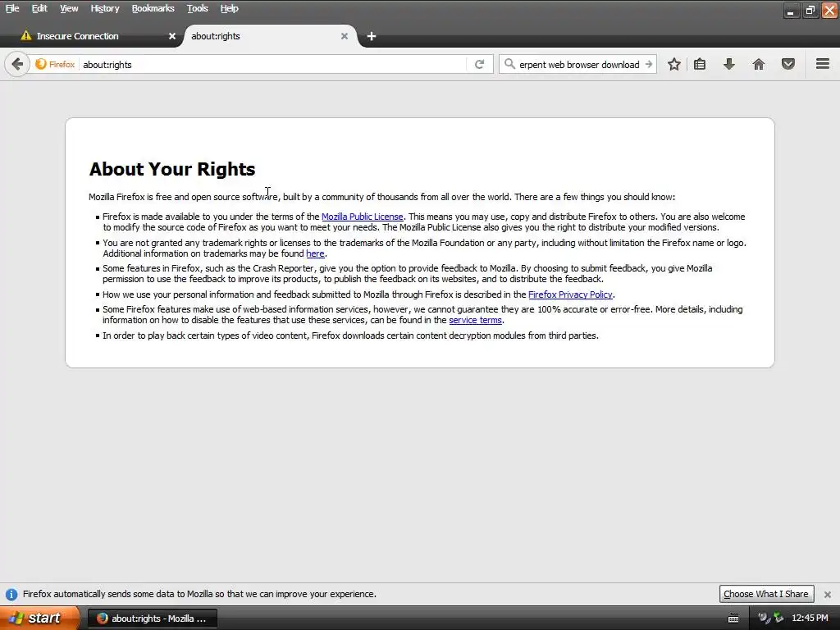Show bookmarks list icon
Viewport: 840px width, 630px height.
pos(700,64)
